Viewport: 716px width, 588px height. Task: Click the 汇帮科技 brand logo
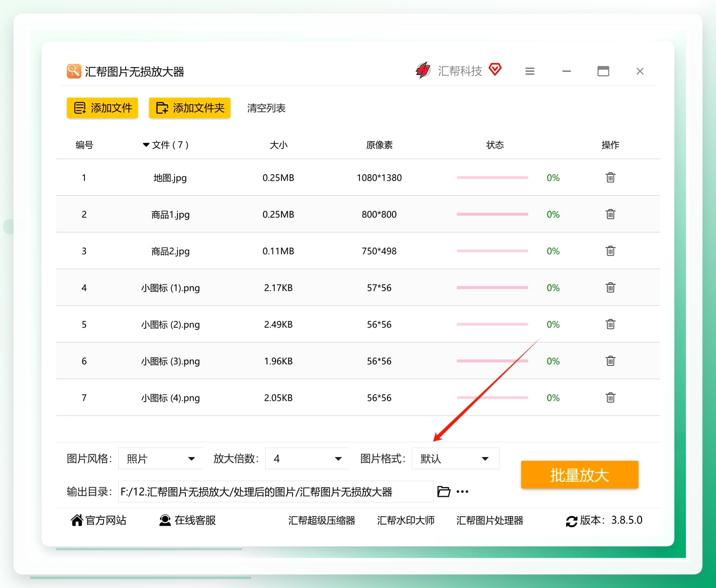[423, 70]
